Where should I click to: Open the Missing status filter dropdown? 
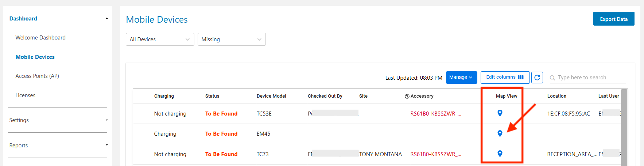click(x=232, y=39)
